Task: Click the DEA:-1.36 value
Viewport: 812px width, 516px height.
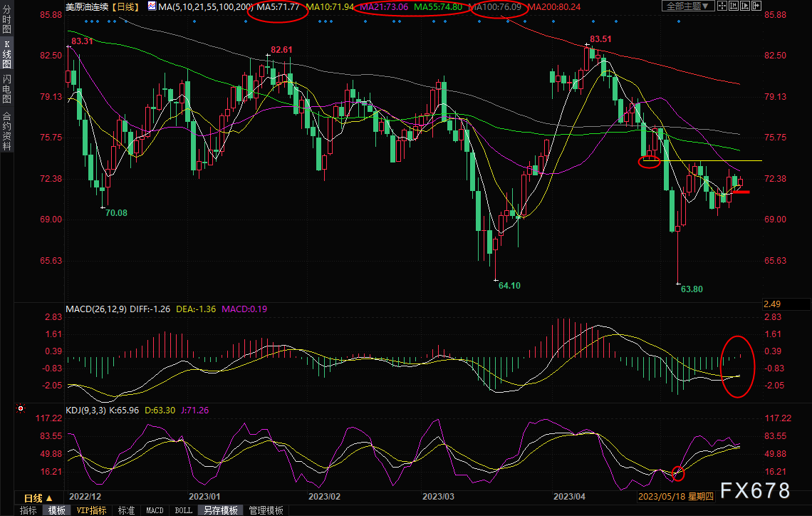Action: (x=196, y=309)
